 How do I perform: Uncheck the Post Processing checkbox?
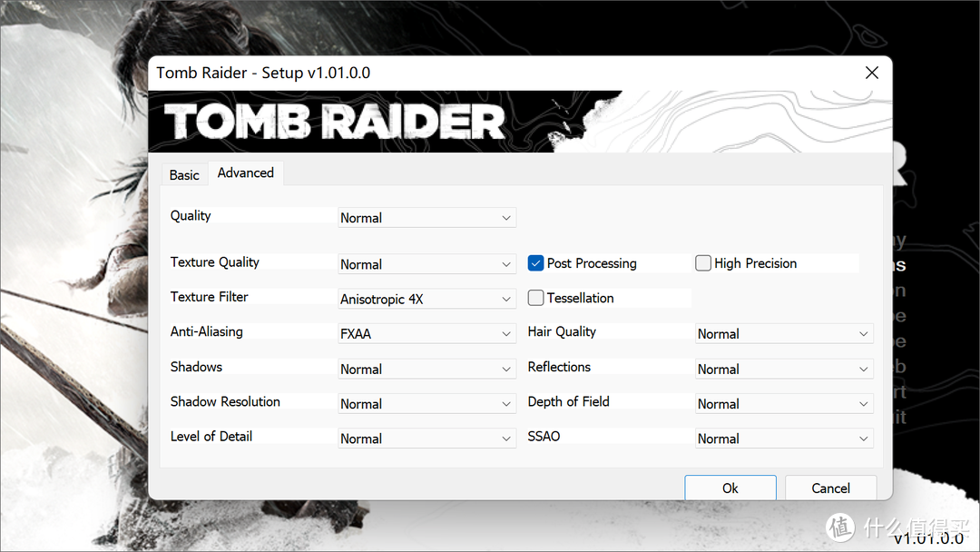point(535,263)
